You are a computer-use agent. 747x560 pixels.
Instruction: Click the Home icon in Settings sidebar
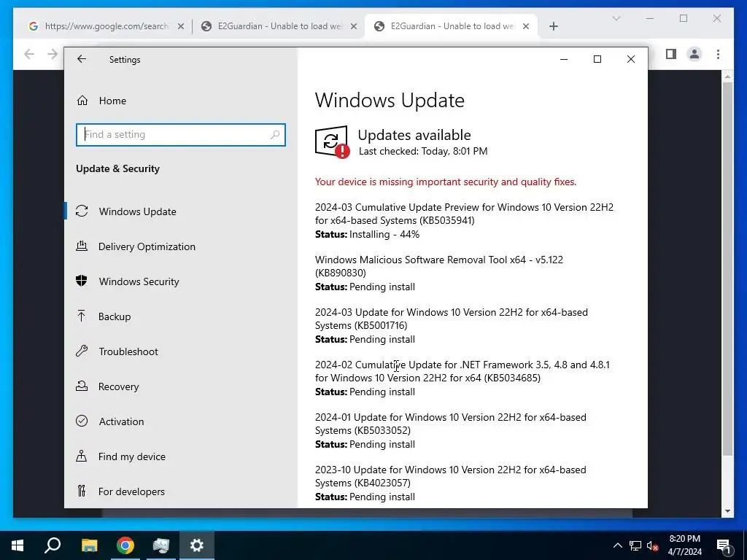pyautogui.click(x=82, y=101)
